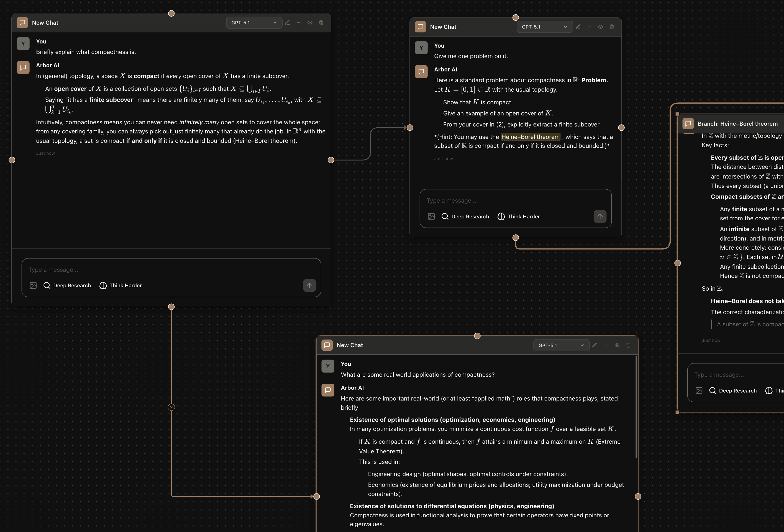Trash icon on real world applications chat
Viewport: 784px width, 532px height.
(628, 345)
